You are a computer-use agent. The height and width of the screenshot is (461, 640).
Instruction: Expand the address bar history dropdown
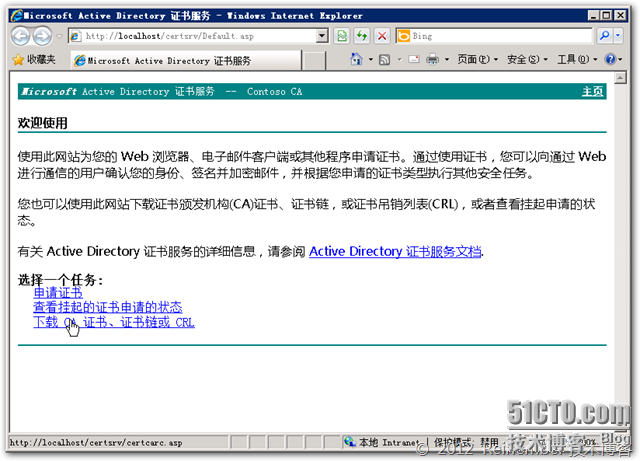coord(322,36)
